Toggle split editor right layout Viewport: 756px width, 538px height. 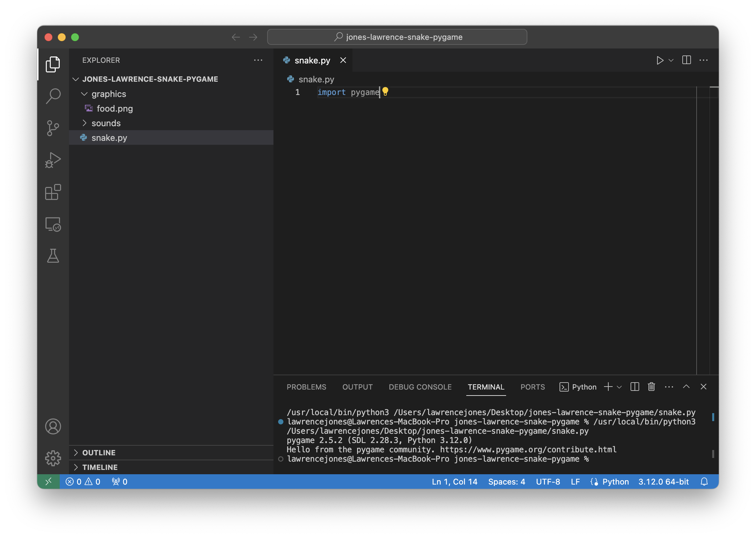tap(686, 60)
